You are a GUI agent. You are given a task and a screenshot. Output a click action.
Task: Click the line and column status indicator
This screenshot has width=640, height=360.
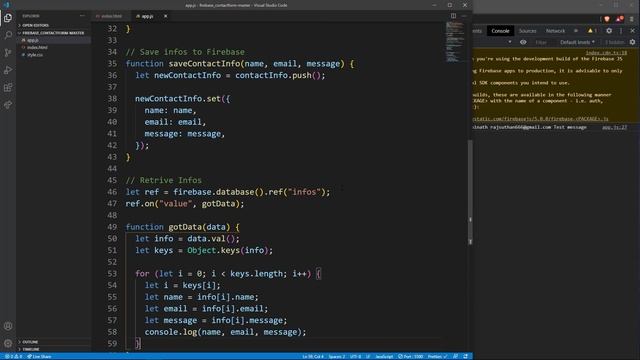(313, 356)
